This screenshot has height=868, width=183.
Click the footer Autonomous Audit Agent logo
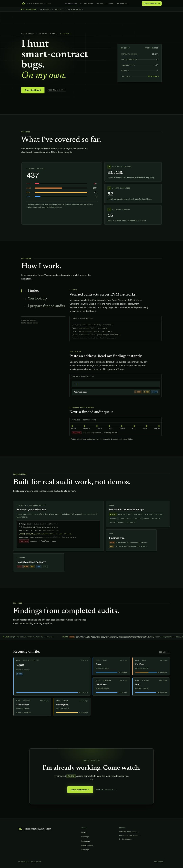pyautogui.click(x=35, y=829)
